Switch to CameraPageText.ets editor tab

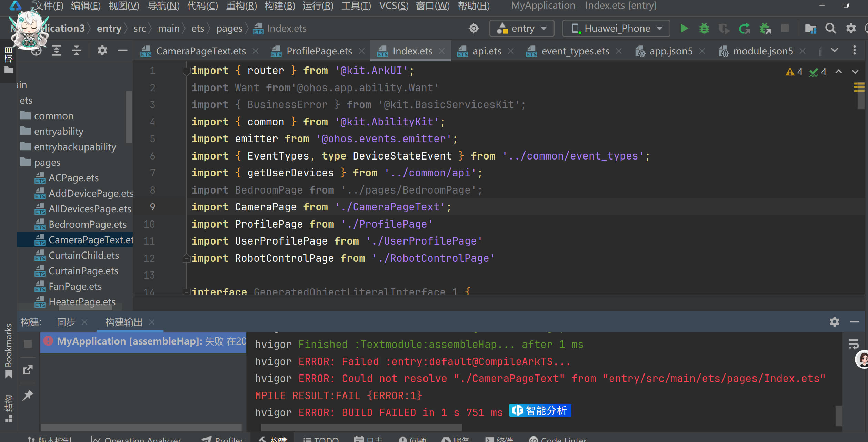[201, 51]
